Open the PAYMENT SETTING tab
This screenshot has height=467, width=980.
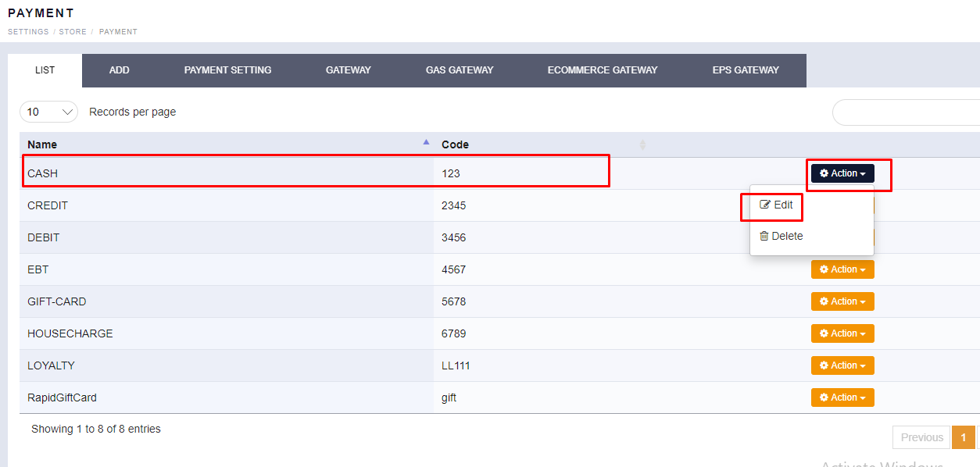click(x=227, y=70)
